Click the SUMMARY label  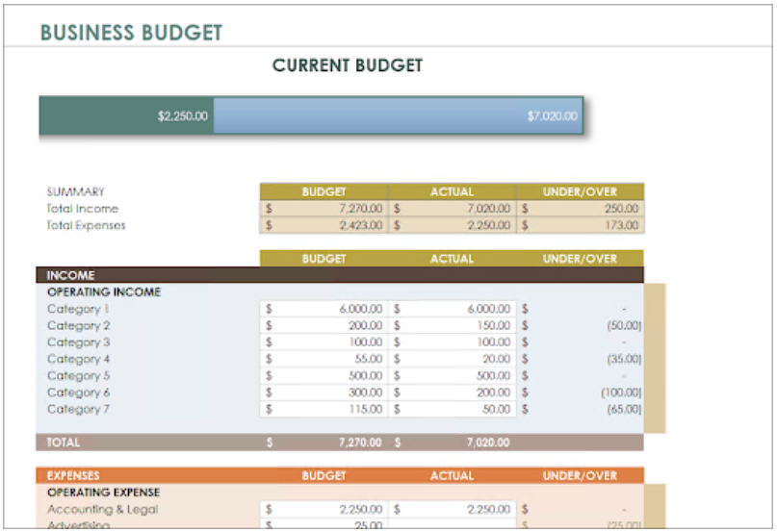pyautogui.click(x=75, y=191)
